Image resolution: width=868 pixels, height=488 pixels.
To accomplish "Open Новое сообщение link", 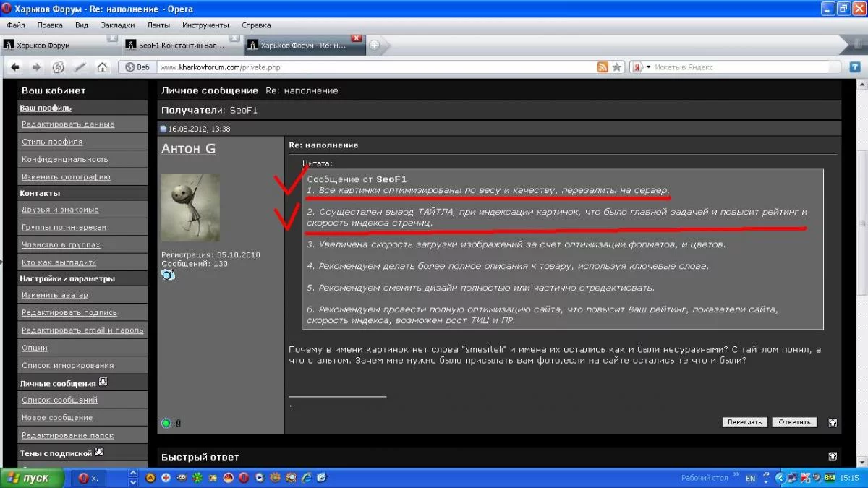I will pos(57,417).
